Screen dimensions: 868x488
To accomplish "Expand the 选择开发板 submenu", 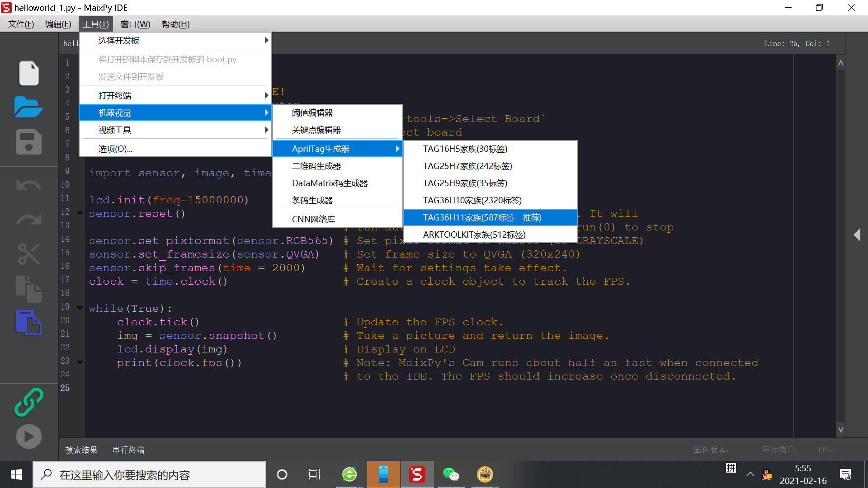I will pyautogui.click(x=175, y=41).
